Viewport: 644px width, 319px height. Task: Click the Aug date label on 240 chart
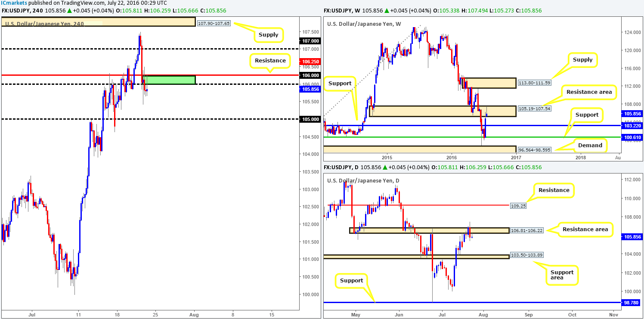[194, 314]
